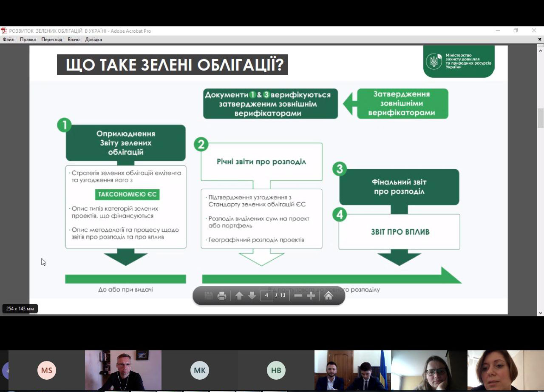Click the page number field showing 4
Screen dimensions: 544x392
pos(266,295)
